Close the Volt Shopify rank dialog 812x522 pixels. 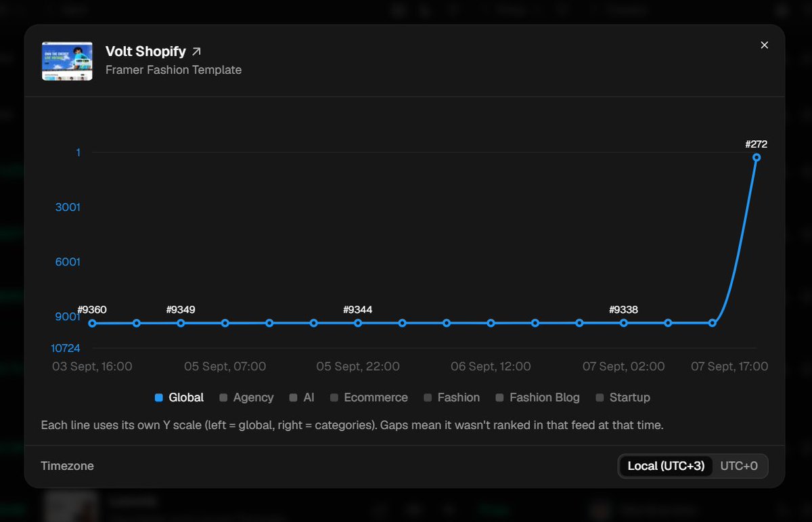tap(765, 45)
